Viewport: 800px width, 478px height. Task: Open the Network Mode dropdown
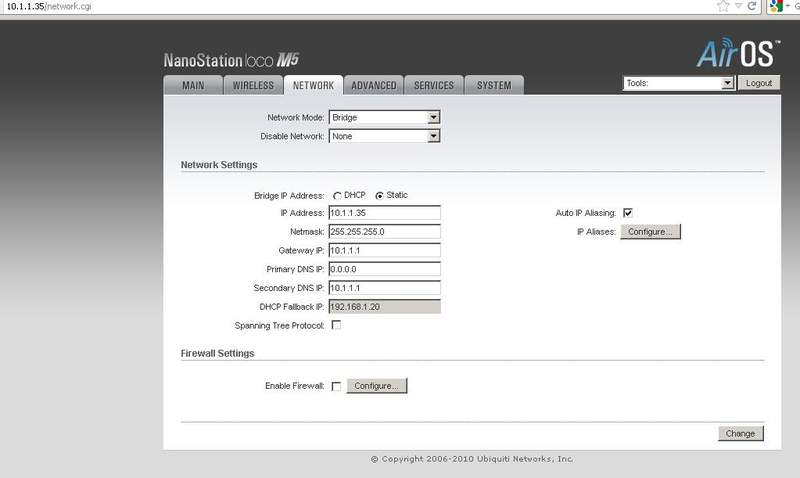coord(384,117)
